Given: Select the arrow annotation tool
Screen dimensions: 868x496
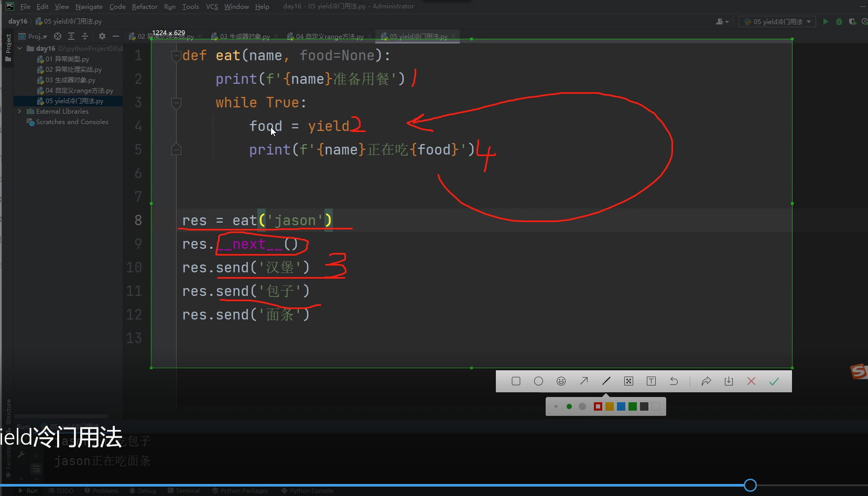Looking at the screenshot, I should pyautogui.click(x=584, y=381).
